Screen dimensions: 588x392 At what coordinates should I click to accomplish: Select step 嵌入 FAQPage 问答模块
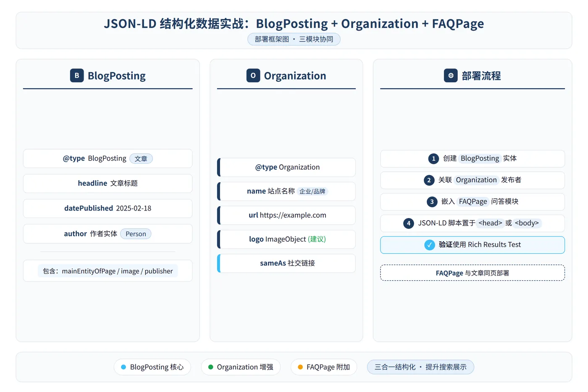[472, 202]
